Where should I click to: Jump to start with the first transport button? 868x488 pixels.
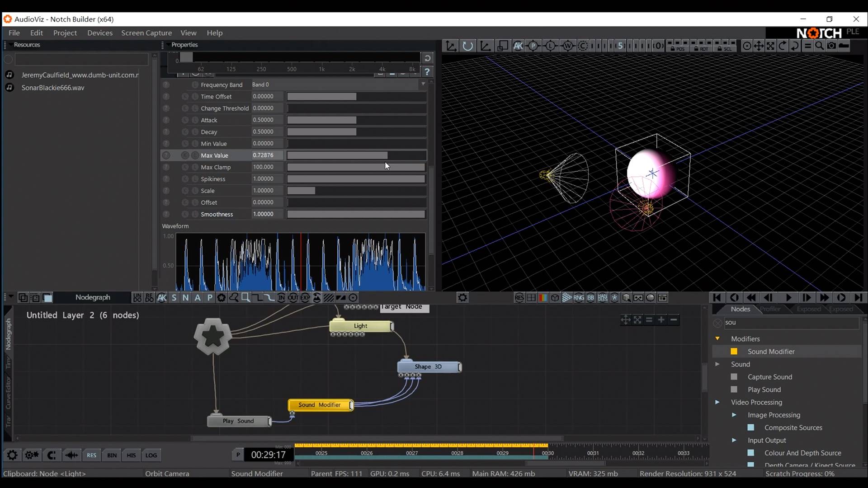(717, 298)
